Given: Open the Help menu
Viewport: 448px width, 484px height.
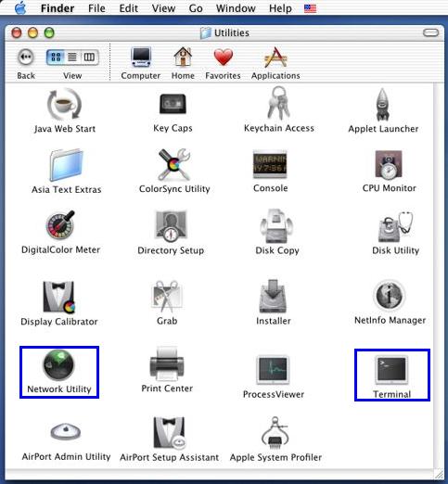Looking at the screenshot, I should tap(280, 8).
